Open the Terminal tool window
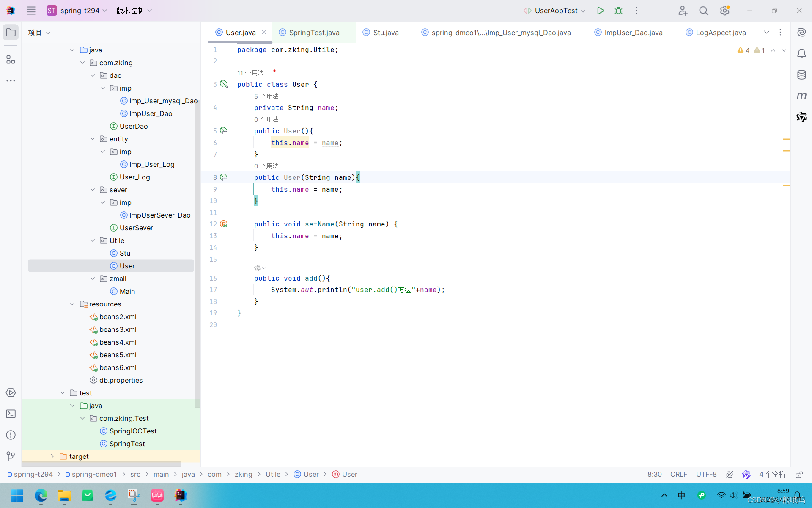The image size is (812, 508). pos(11,414)
